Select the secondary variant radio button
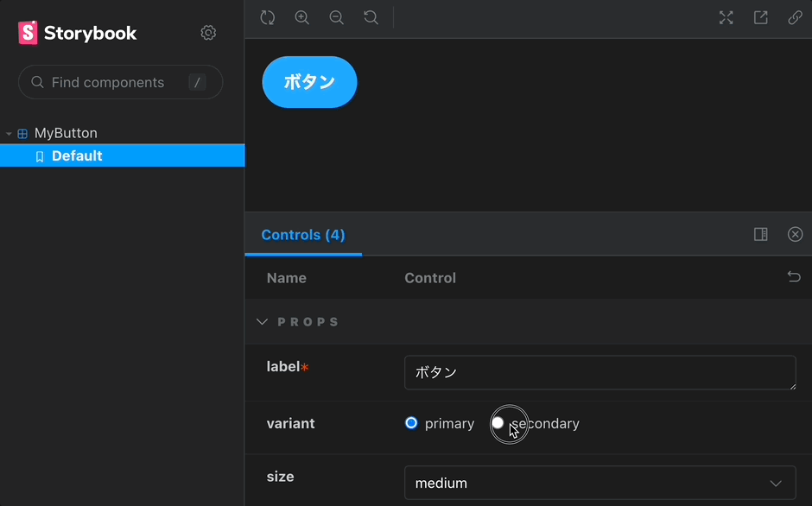Image resolution: width=812 pixels, height=506 pixels. [x=498, y=423]
